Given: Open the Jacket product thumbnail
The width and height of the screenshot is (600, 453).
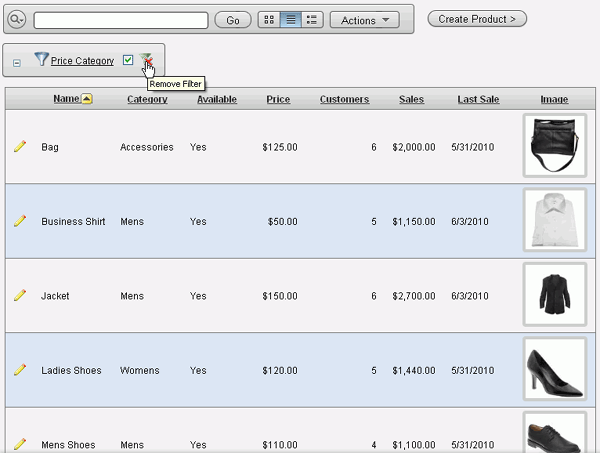Looking at the screenshot, I should point(555,294).
